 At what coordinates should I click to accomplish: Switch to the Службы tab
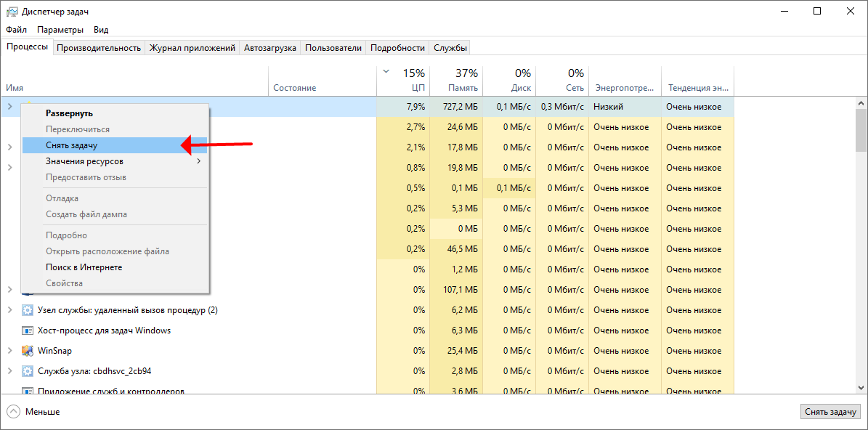[x=450, y=48]
